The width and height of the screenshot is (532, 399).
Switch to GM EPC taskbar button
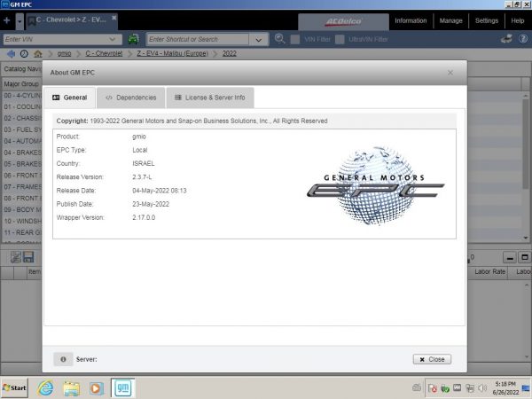click(123, 388)
